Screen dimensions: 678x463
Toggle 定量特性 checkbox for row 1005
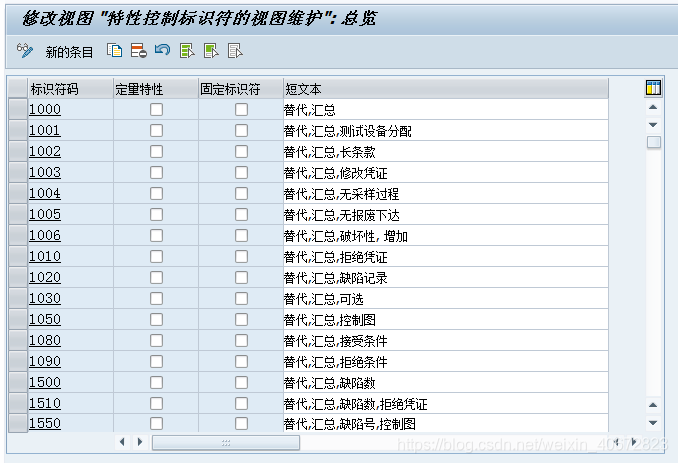tap(157, 214)
